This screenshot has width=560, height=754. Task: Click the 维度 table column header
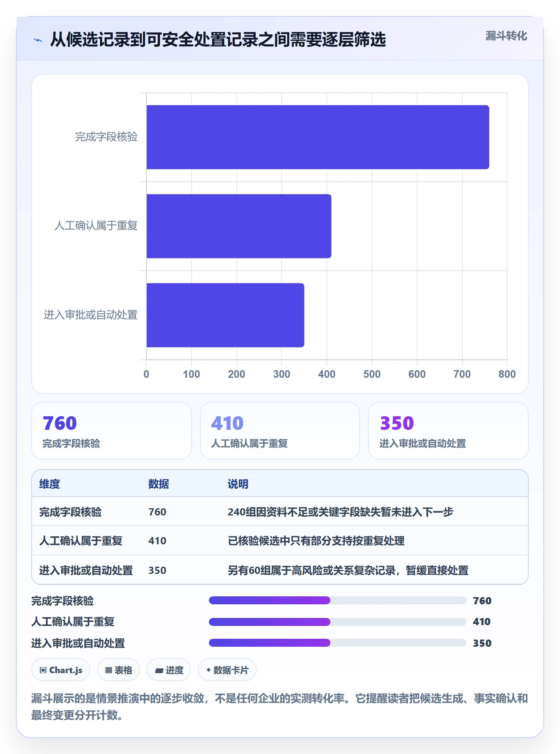pos(50,484)
